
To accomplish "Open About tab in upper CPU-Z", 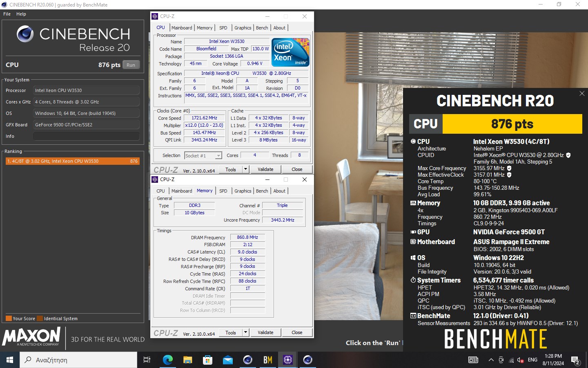I will pos(279,28).
